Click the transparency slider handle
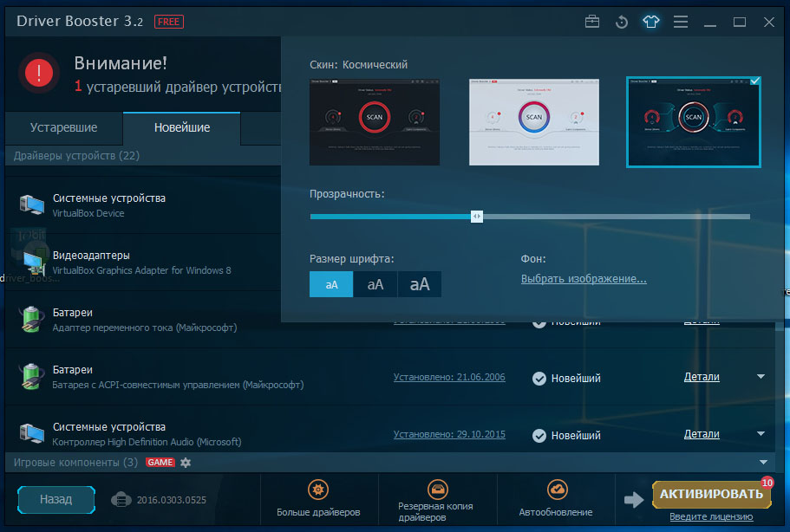The image size is (790, 532). coord(477,217)
